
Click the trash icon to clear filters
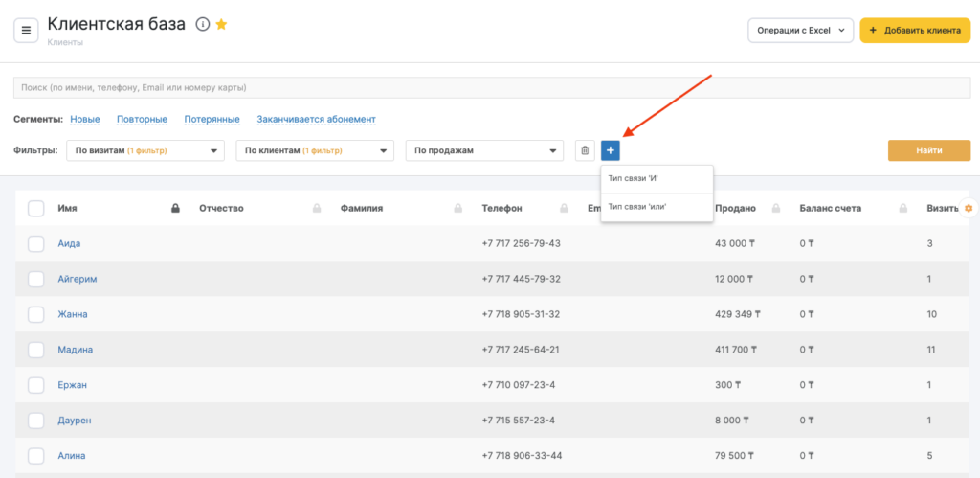click(585, 150)
